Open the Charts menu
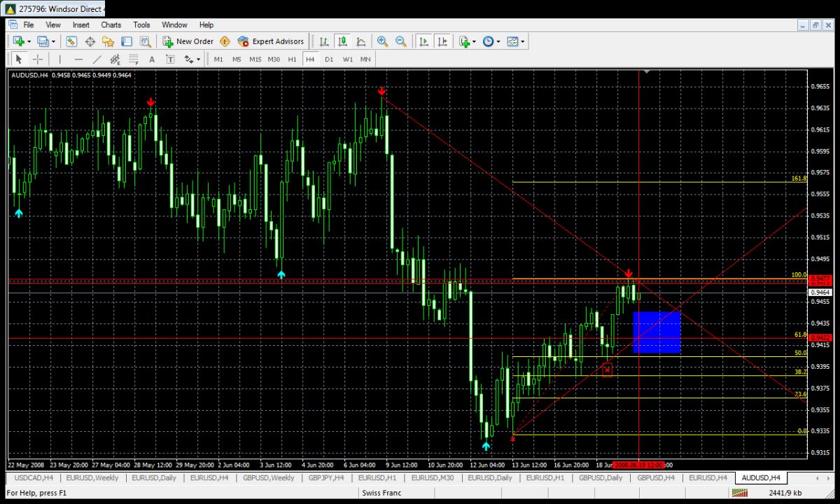Viewport: 840px width, 504px height. [x=111, y=24]
